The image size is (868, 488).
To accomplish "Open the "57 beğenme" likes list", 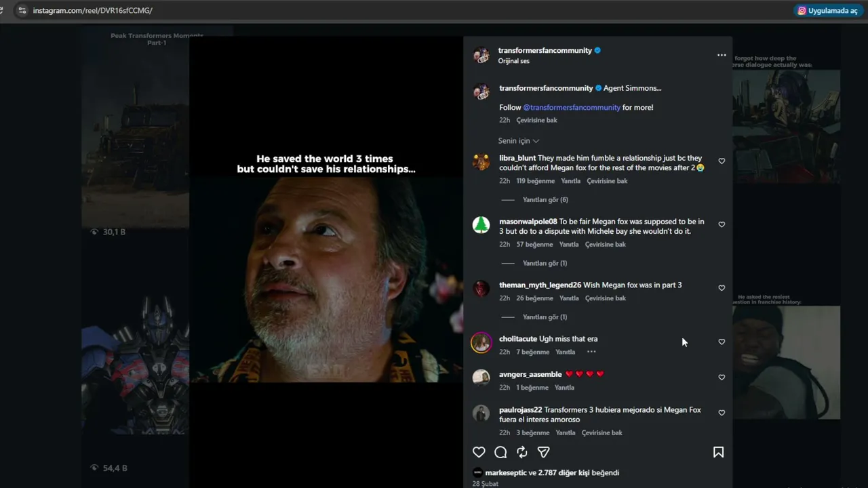I will point(534,245).
